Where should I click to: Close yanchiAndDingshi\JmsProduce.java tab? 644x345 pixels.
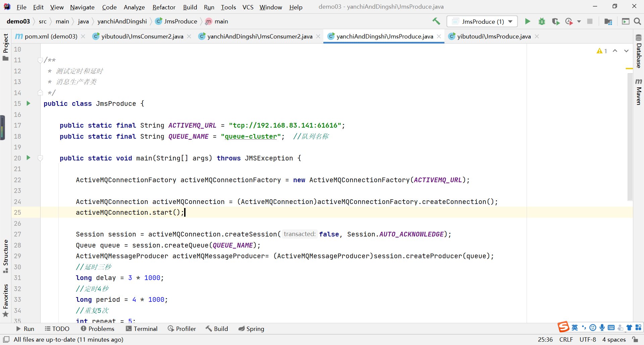[439, 36]
